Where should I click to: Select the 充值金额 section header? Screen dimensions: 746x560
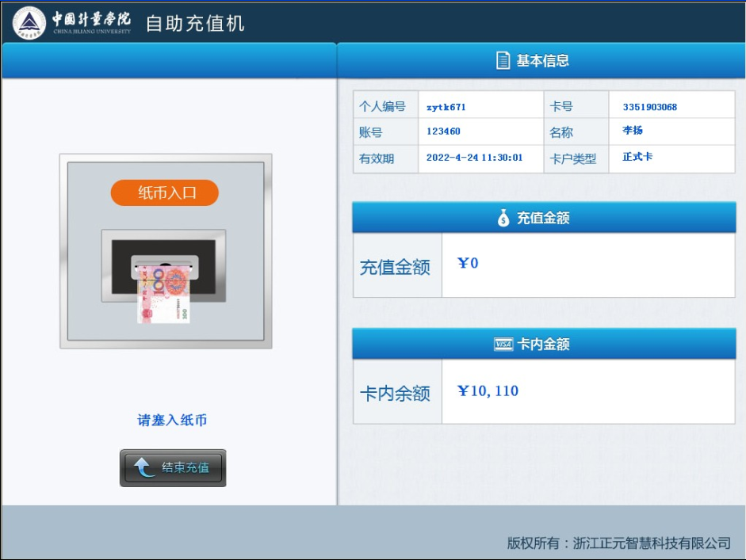(x=544, y=218)
